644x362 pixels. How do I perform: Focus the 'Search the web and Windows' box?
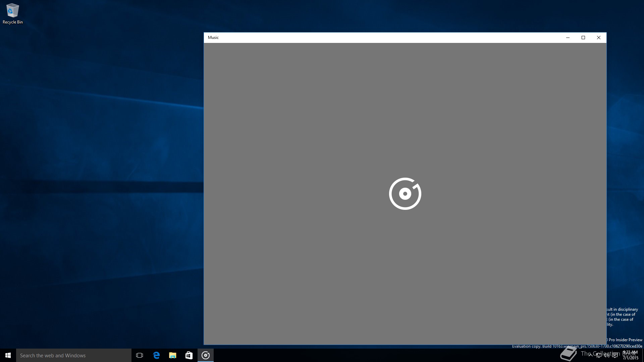point(74,355)
